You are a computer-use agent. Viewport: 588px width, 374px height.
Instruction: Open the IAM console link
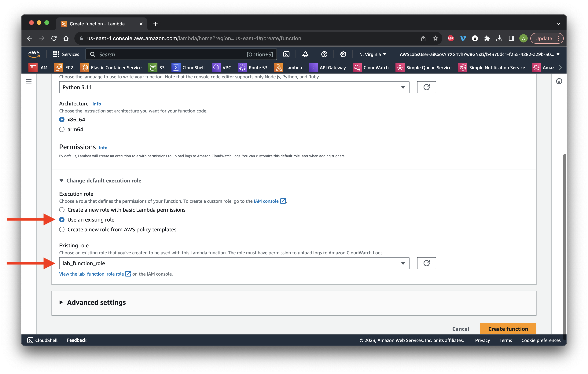[x=270, y=201]
